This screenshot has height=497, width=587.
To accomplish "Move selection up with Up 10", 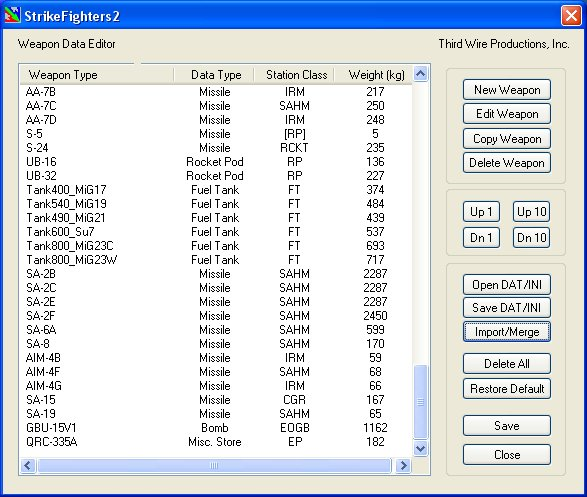I will (x=532, y=212).
